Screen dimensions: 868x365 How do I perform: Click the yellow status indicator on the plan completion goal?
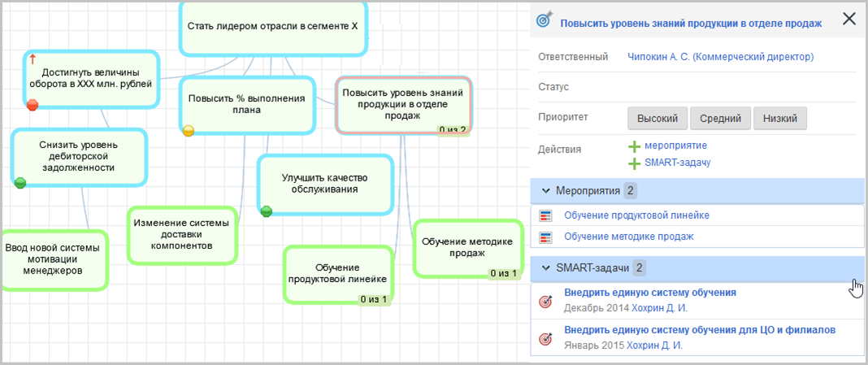pyautogui.click(x=189, y=131)
